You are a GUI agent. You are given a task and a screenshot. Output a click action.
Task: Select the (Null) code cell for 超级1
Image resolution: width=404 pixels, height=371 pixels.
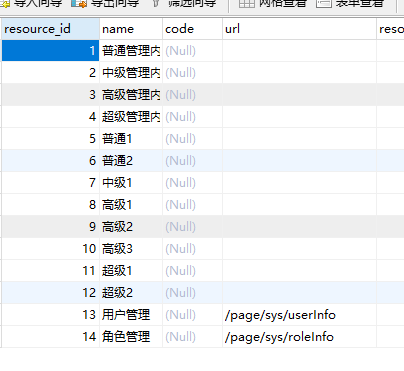193,271
